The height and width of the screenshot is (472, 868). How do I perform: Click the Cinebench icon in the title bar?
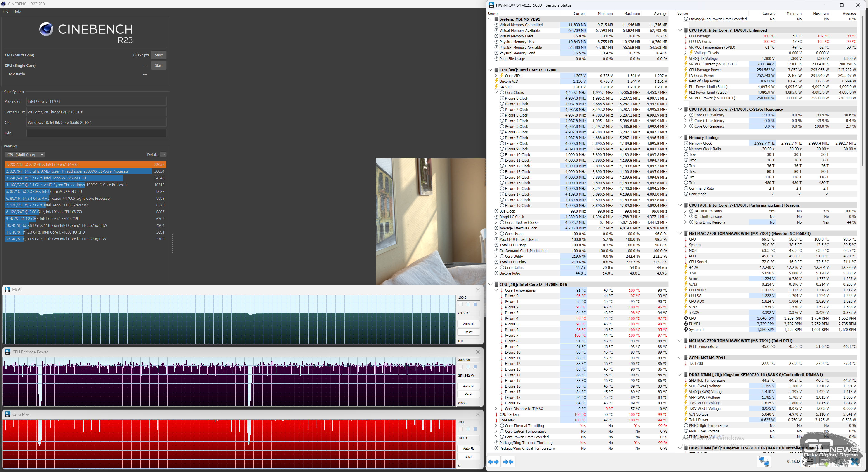pyautogui.click(x=3, y=4)
